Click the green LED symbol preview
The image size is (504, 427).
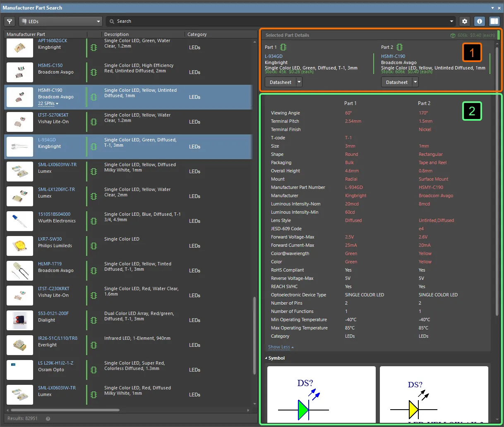(x=322, y=394)
